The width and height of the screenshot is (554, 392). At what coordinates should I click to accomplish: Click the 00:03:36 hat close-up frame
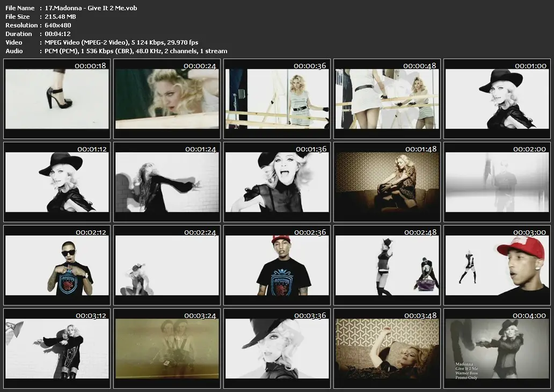point(277,349)
